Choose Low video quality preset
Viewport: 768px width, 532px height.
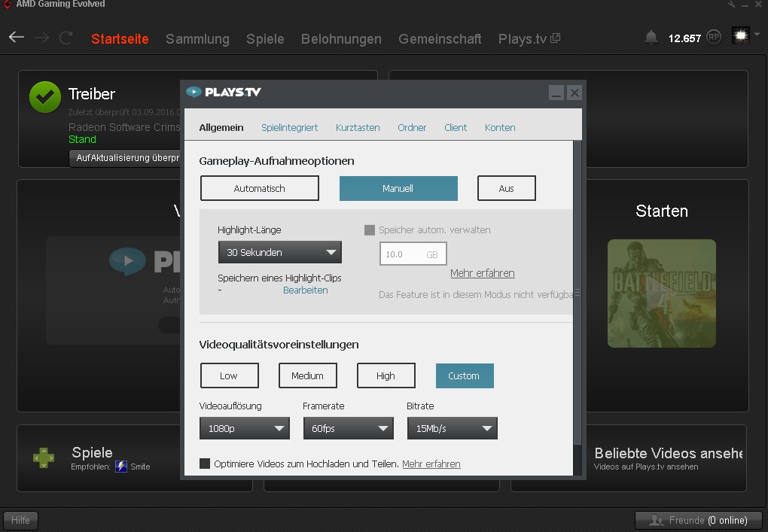click(x=229, y=376)
